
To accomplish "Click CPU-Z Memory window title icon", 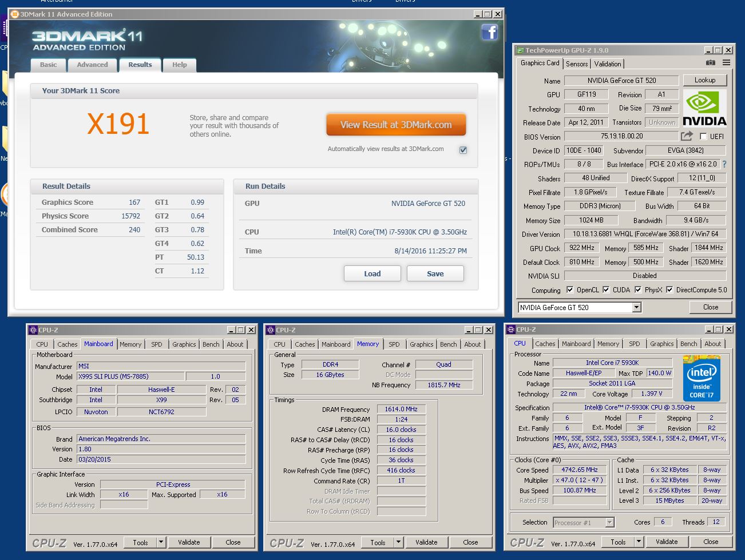I will [271, 330].
